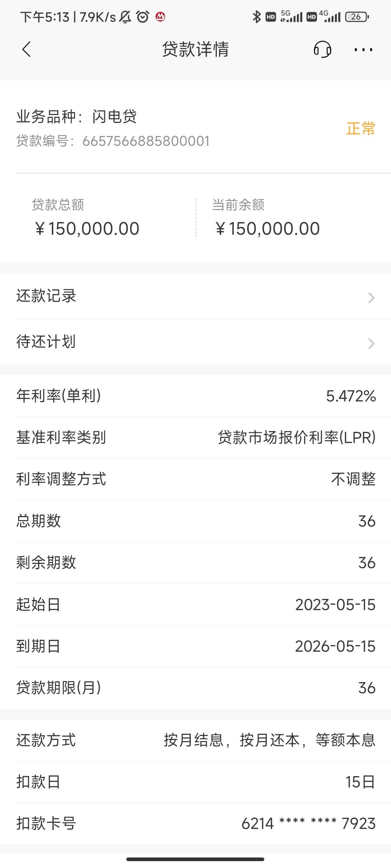
Task: Tap the bottom home gesture bar
Action: pyautogui.click(x=195, y=859)
